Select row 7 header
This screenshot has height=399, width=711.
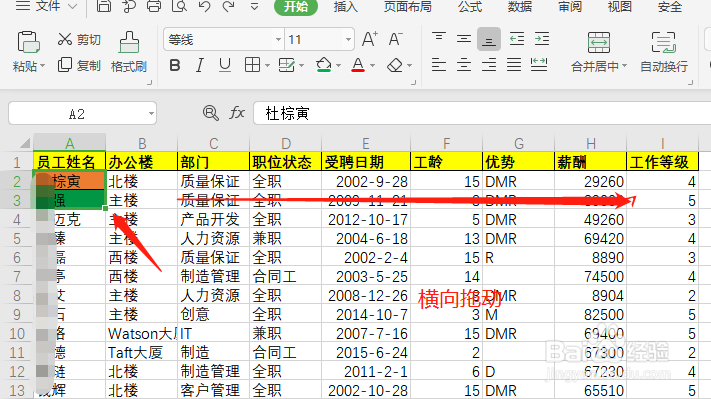pyautogui.click(x=17, y=276)
